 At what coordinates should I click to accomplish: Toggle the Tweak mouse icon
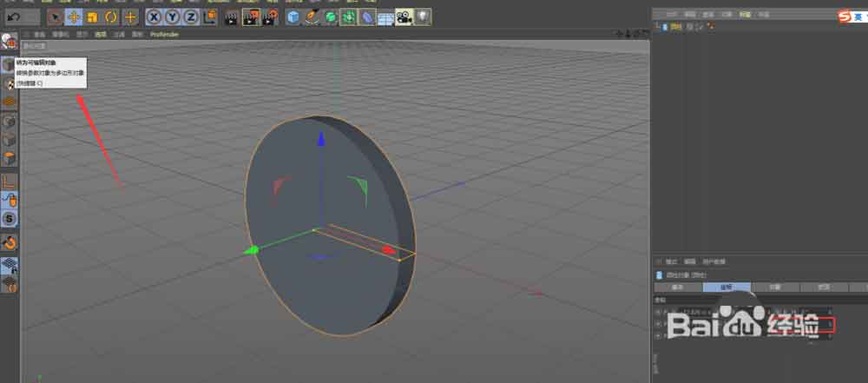(10, 200)
